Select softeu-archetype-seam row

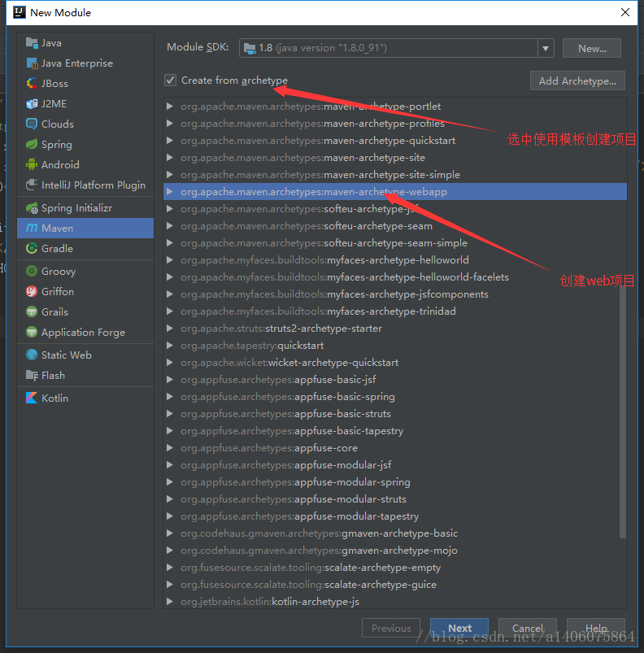click(395, 226)
